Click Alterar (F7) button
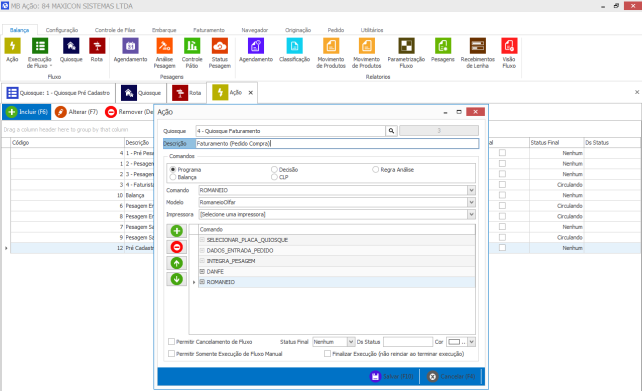This screenshot has height=391, width=642. [x=77, y=112]
